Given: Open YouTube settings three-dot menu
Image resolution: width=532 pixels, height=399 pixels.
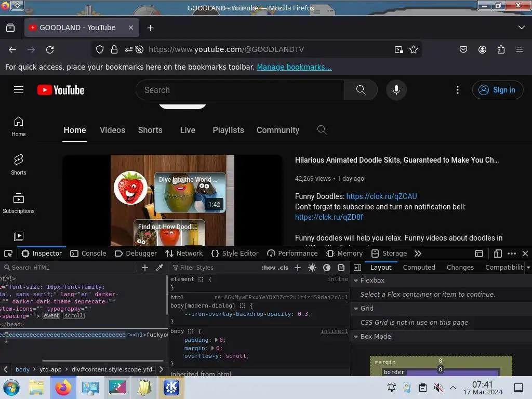Looking at the screenshot, I should tap(458, 90).
